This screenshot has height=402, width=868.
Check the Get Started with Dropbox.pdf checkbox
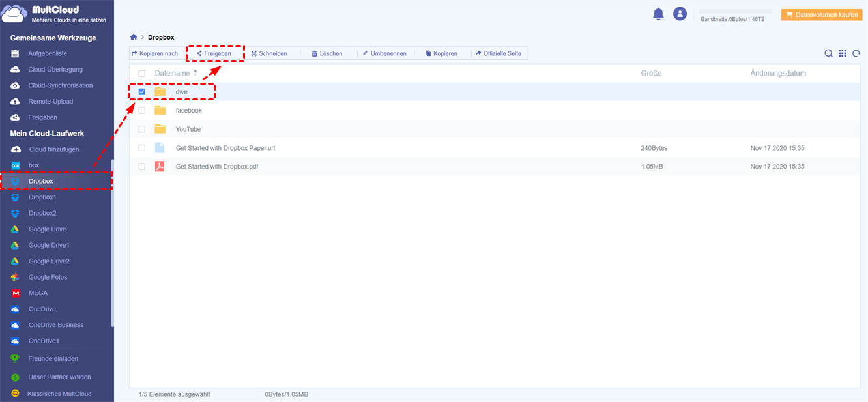(142, 167)
